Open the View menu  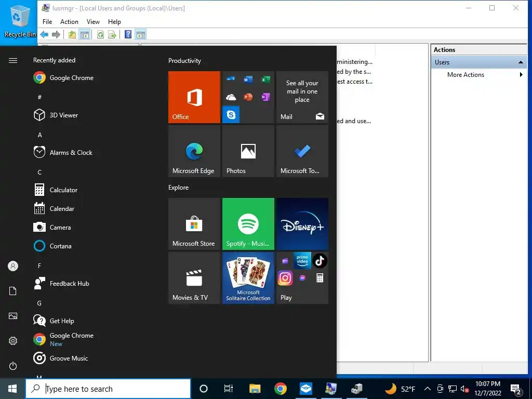tap(93, 22)
